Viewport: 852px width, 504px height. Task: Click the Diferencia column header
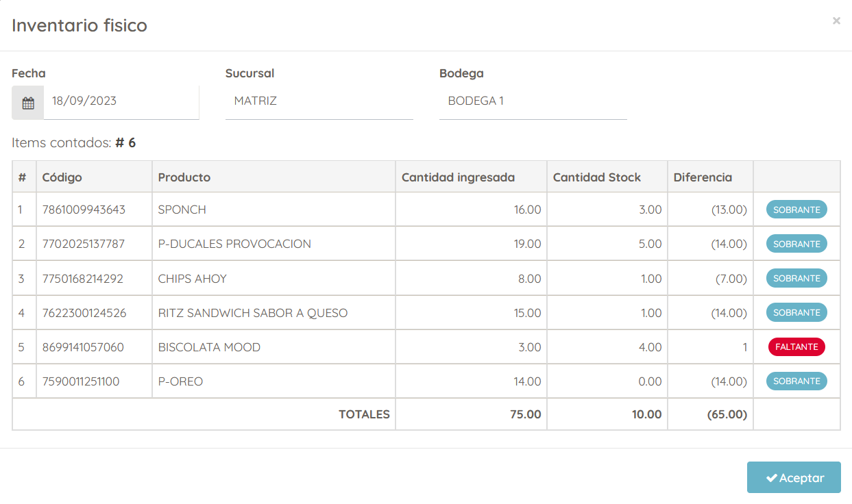(x=703, y=177)
